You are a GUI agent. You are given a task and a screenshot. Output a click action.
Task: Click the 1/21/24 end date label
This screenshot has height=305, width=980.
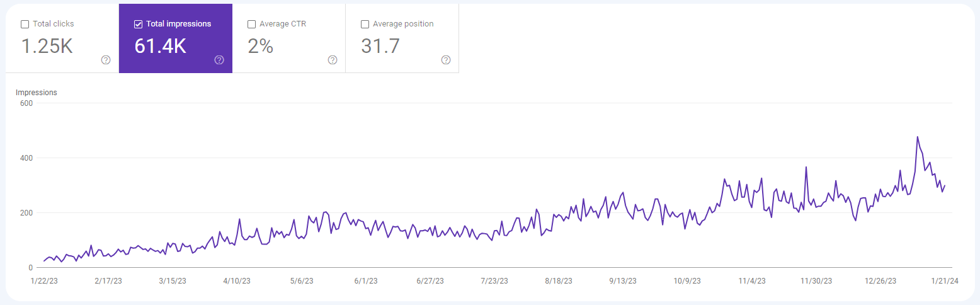(x=945, y=281)
